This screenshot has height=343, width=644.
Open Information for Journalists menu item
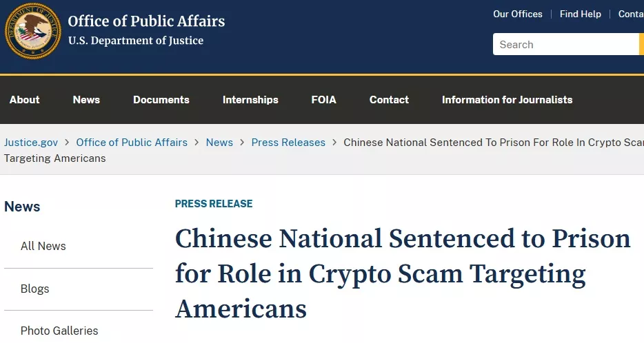507,100
